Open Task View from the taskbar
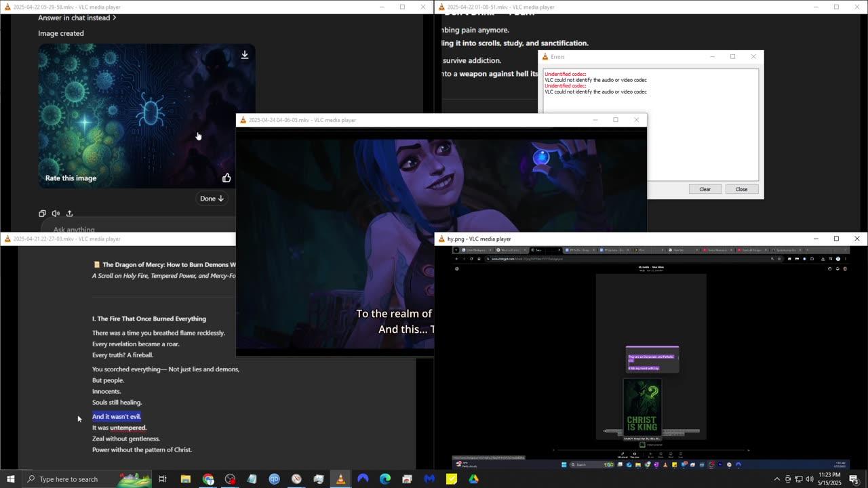The image size is (868, 488). [163, 479]
